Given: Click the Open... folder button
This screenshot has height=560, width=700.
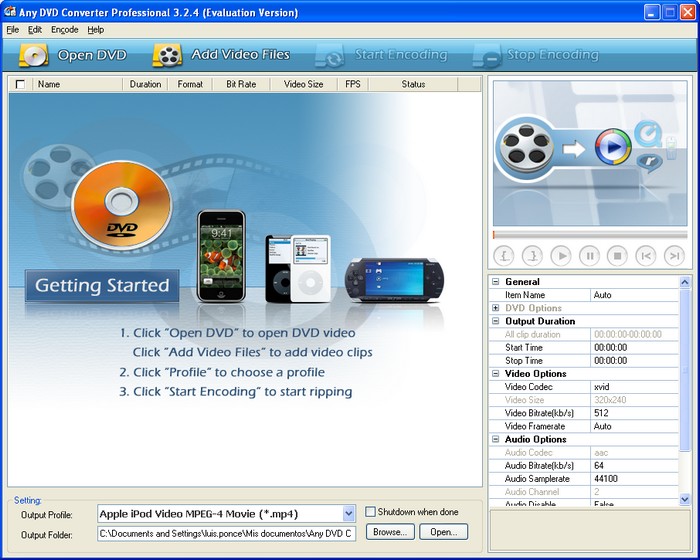Looking at the screenshot, I should click(443, 532).
